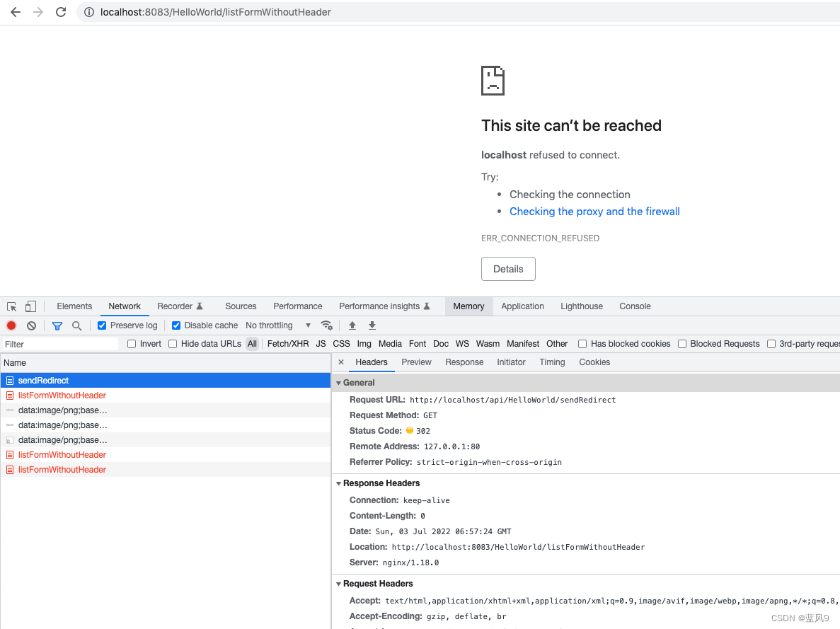
Task: Click the network conditions icon
Action: point(326,325)
